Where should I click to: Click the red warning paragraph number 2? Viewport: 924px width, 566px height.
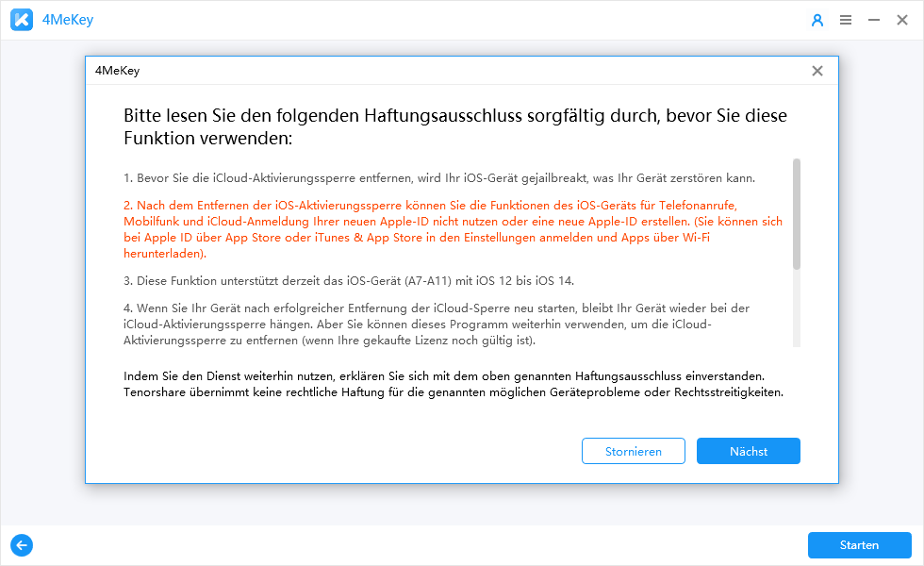tap(454, 229)
